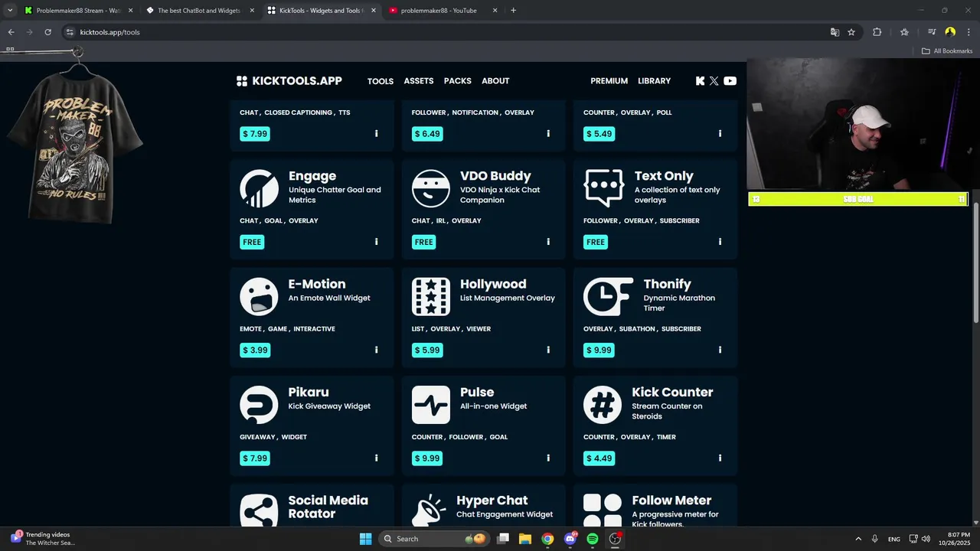Click the $9.99 price on Pulse
The image size is (980, 551).
427,458
